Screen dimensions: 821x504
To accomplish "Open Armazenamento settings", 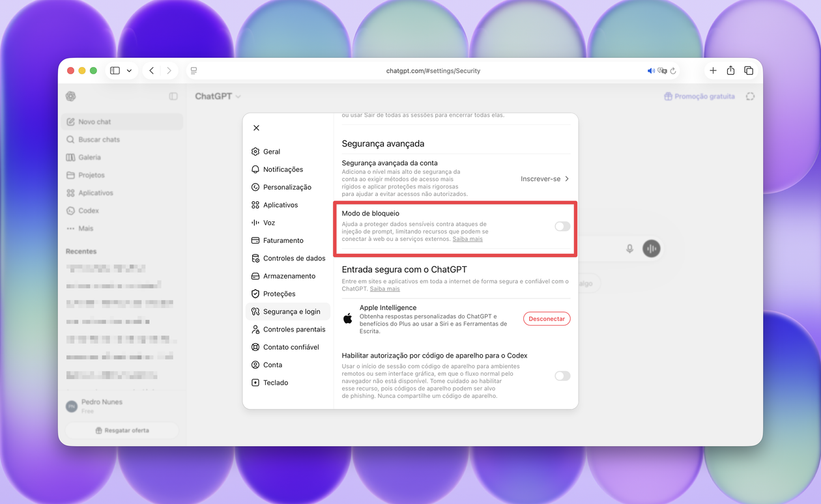I will (288, 276).
